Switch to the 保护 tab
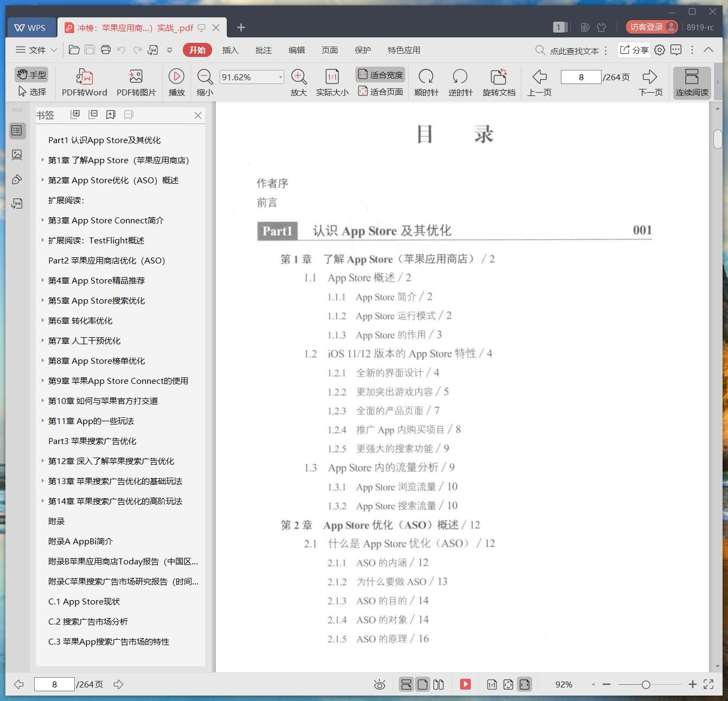Image resolution: width=728 pixels, height=701 pixels. [362, 50]
